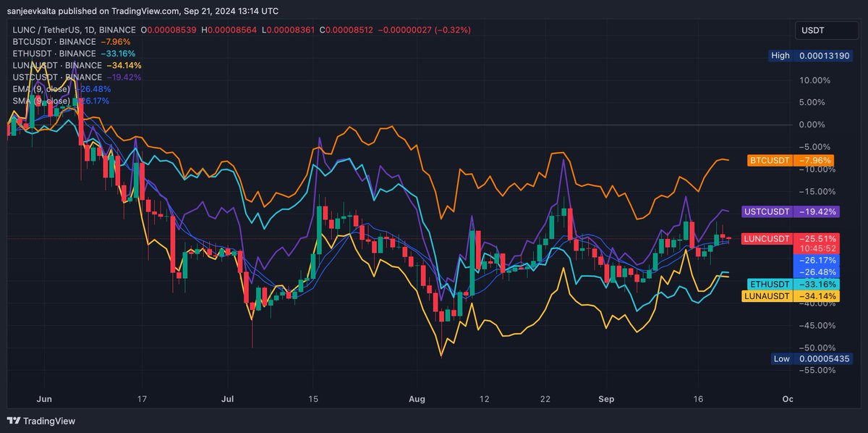
Task: Click the LUNAUSDT · BINANCE legend entry
Action: (77, 65)
